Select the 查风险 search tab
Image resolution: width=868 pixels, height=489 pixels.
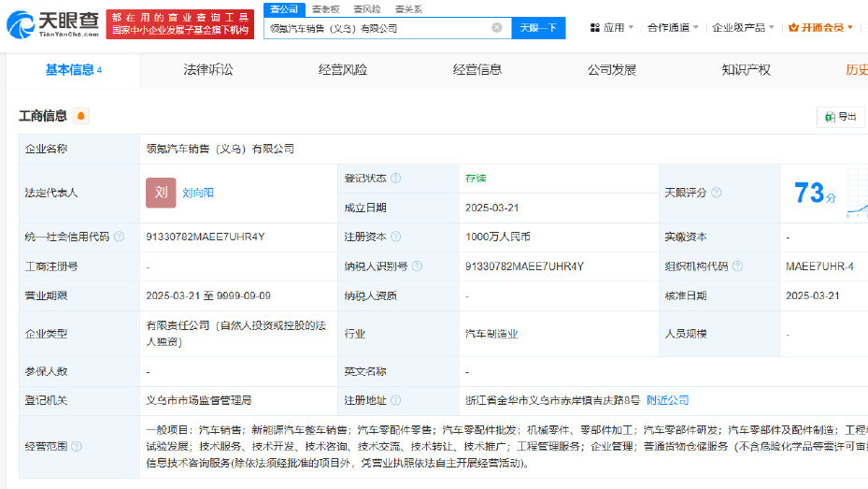pyautogui.click(x=367, y=9)
